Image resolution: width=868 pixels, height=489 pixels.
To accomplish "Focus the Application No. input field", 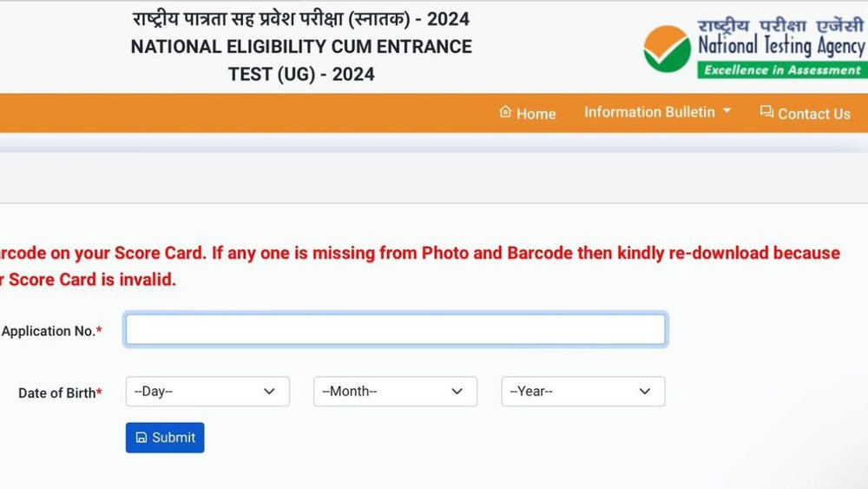I will [x=395, y=330].
